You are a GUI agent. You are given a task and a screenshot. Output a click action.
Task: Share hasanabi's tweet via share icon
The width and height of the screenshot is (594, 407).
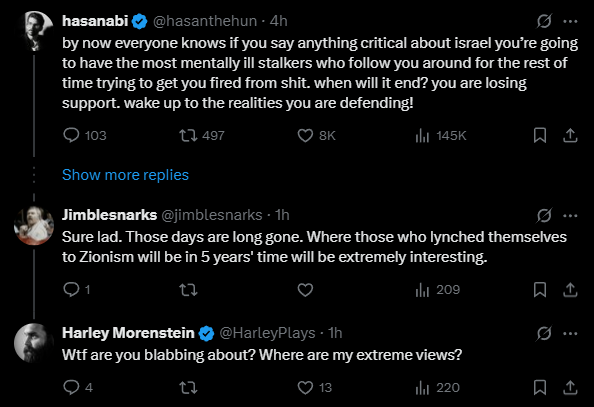pos(570,135)
